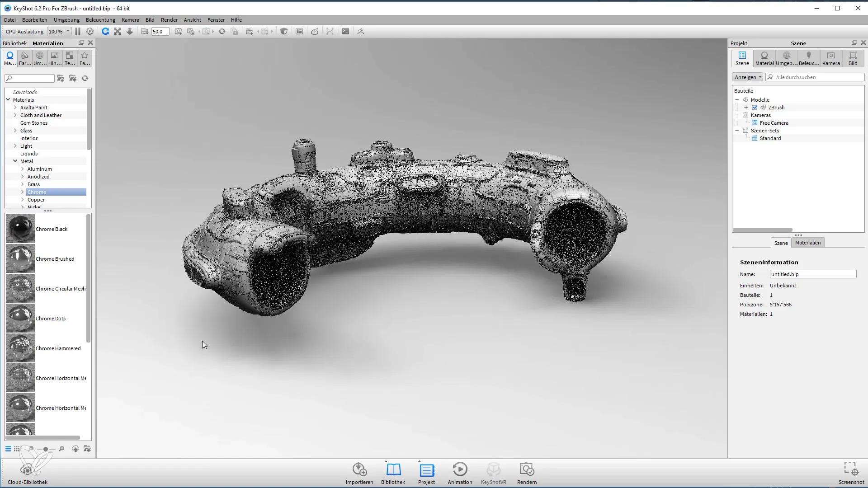Screen dimensions: 868x488
Task: Collapse the Metal folder
Action: pyautogui.click(x=15, y=161)
